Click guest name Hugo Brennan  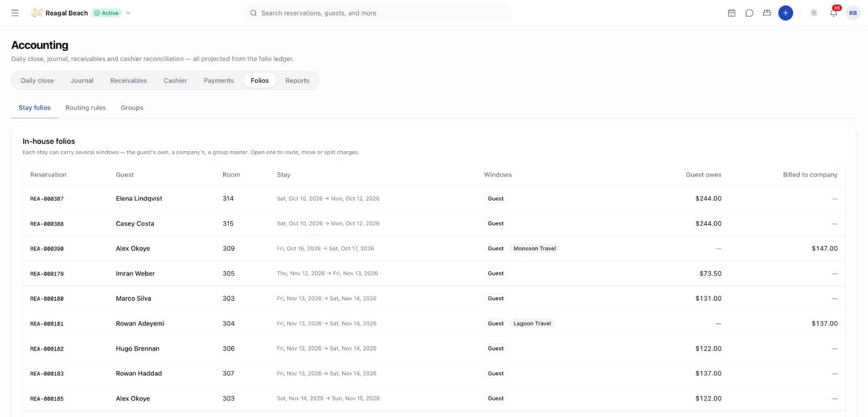(137, 348)
